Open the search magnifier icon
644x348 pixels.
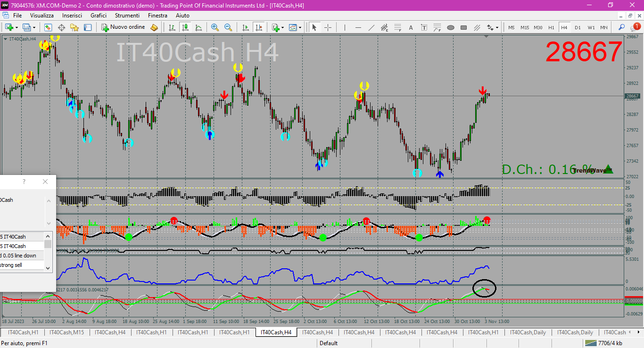[621, 27]
